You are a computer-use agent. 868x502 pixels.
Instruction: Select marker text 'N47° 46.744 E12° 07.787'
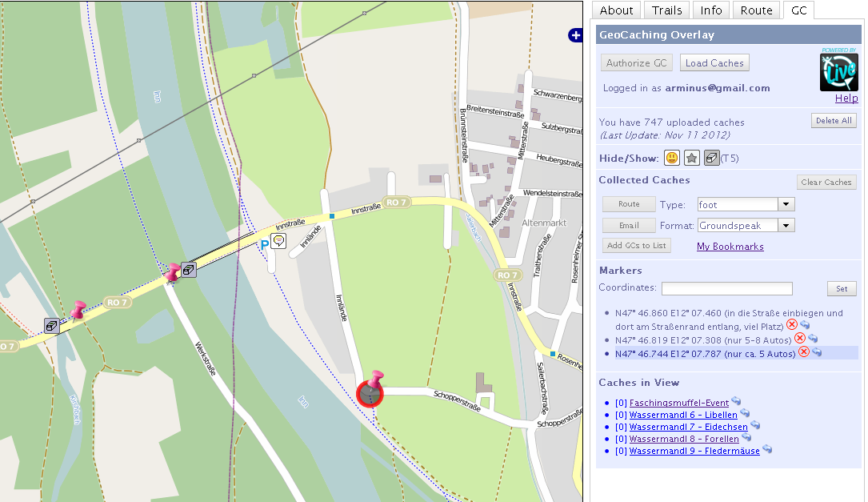[x=668, y=354]
